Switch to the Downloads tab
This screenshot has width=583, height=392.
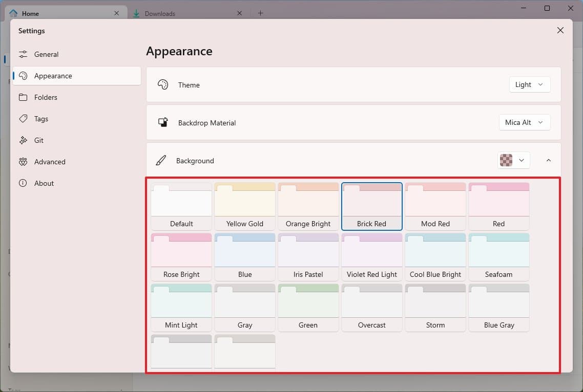coord(160,13)
